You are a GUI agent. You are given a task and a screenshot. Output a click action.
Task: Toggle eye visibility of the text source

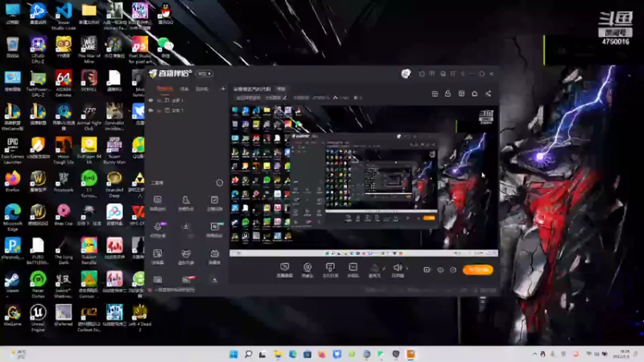click(x=151, y=110)
